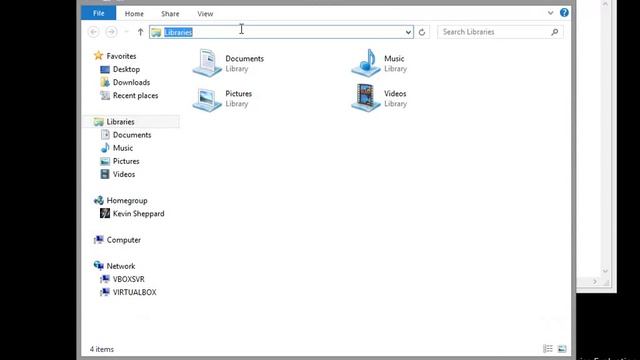Viewport: 640px width, 360px height.
Task: Go up one level with the Up arrow
Action: tap(140, 32)
